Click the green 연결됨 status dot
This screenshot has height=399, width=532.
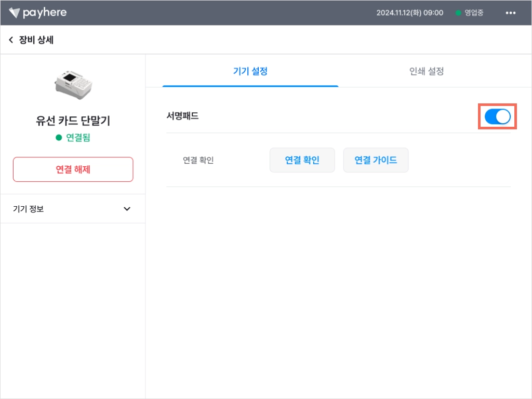(x=59, y=137)
